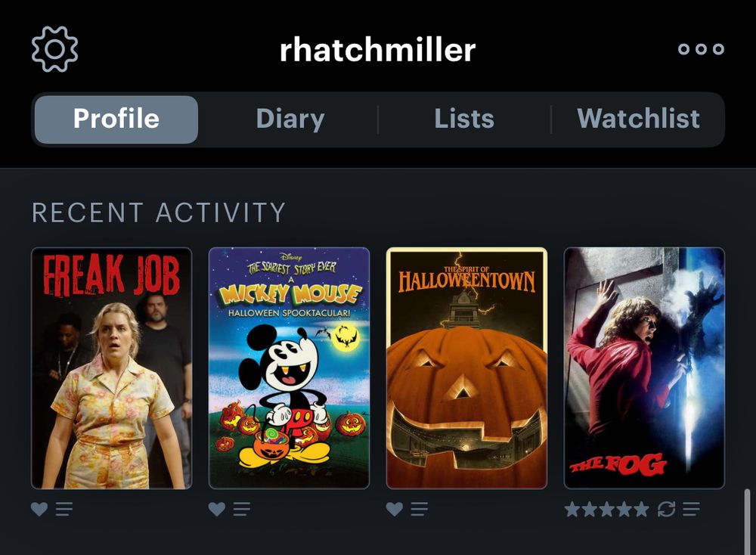Screen dimensions: 756x555
Task: Open the Lists tab
Action: point(464,119)
